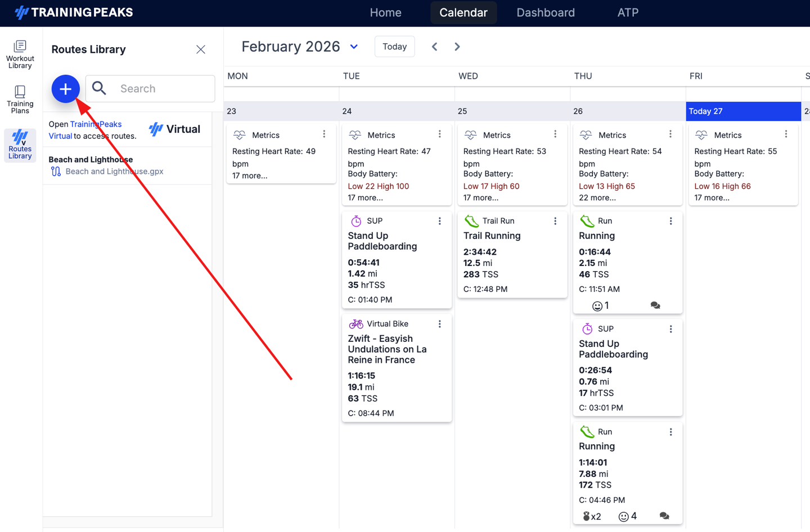Switch to the Dashboard tab
810x532 pixels.
click(545, 12)
